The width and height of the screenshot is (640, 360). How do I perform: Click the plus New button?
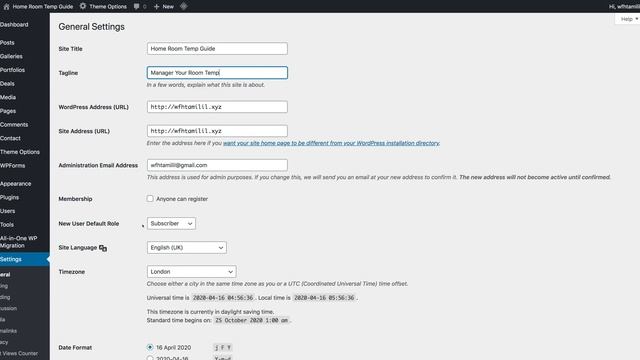(164, 7)
